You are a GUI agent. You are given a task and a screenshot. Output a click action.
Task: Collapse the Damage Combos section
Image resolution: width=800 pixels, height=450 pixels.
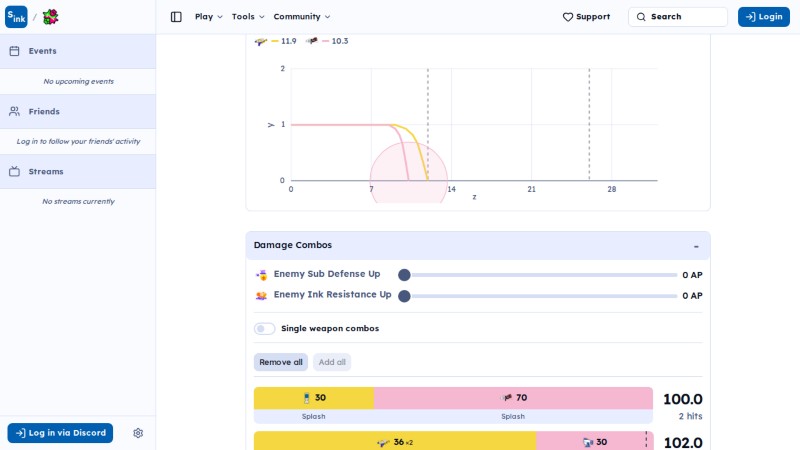(696, 246)
